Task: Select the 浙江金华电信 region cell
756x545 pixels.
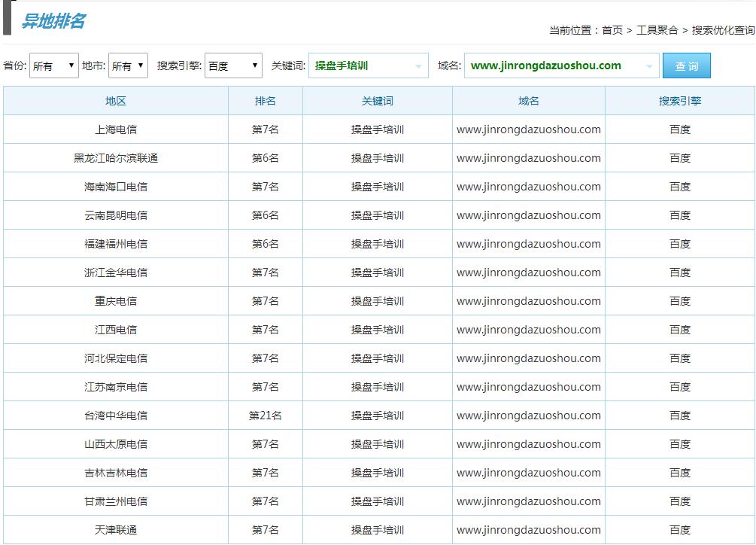Action: (116, 272)
